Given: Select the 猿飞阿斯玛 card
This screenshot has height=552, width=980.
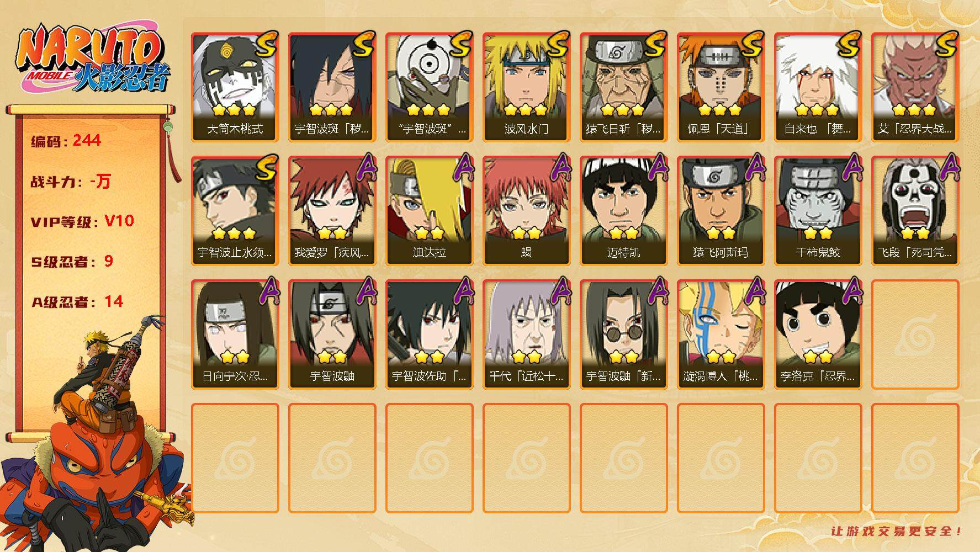Looking at the screenshot, I should pyautogui.click(x=721, y=211).
